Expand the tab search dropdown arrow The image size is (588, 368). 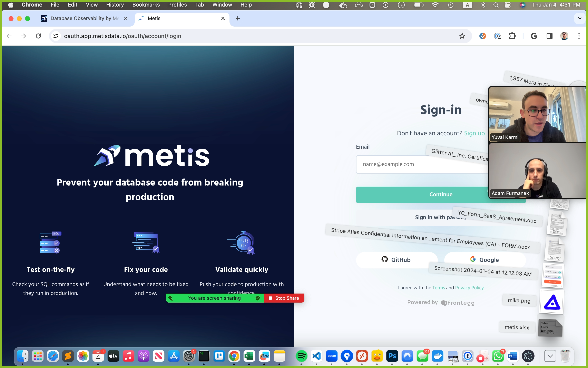tap(580, 18)
